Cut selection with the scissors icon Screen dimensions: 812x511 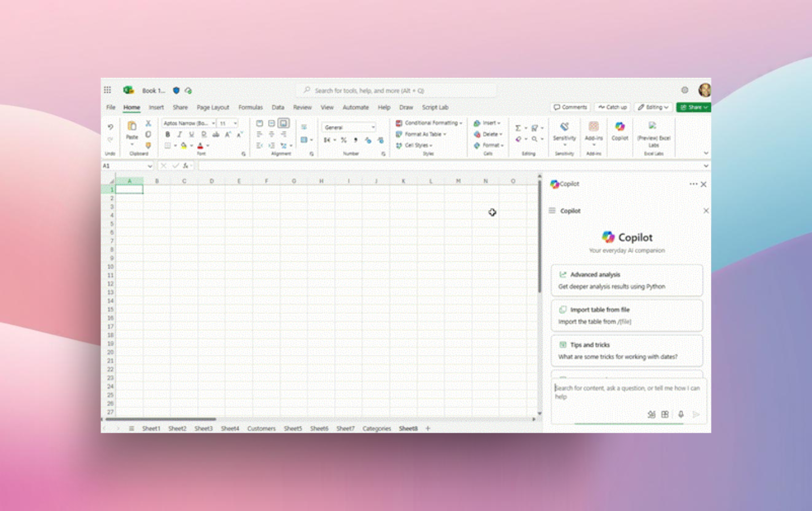click(148, 123)
